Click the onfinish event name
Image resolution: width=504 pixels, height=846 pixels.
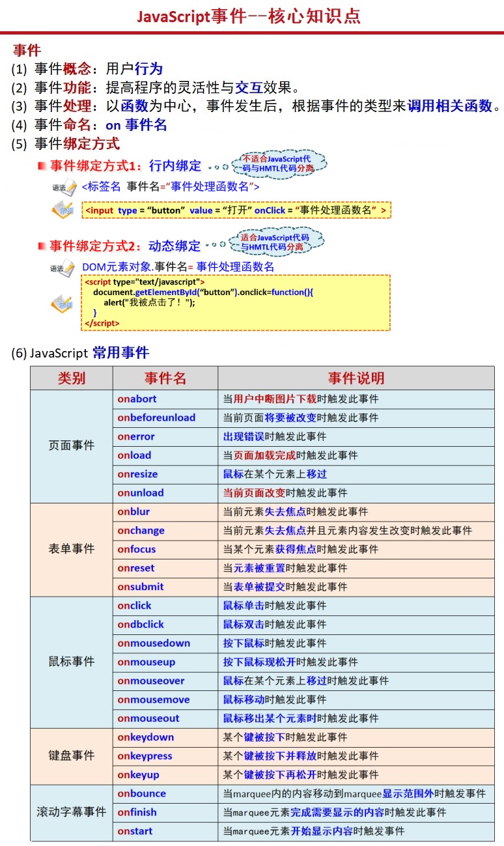click(137, 813)
